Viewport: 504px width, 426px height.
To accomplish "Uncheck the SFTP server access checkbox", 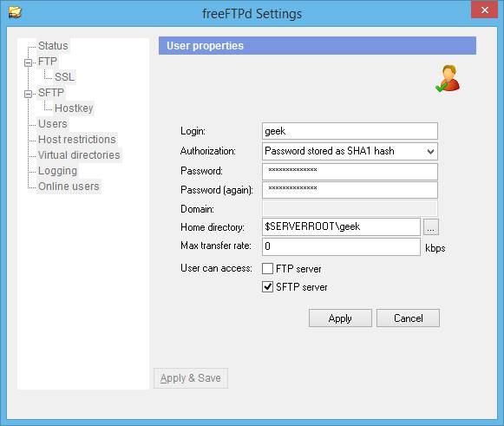I will coord(267,286).
